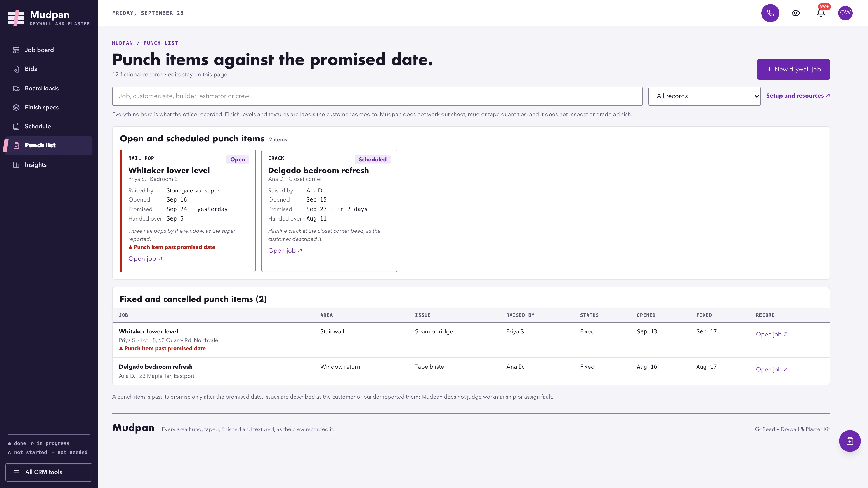This screenshot has width=868, height=488.
Task: Click the Bids document icon
Action: click(16, 69)
